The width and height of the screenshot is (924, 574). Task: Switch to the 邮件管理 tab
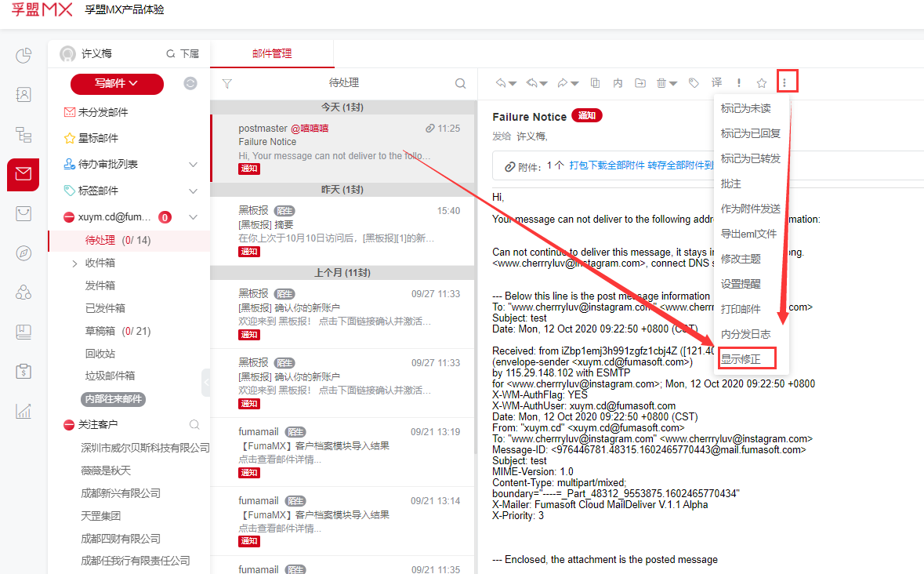click(x=272, y=54)
